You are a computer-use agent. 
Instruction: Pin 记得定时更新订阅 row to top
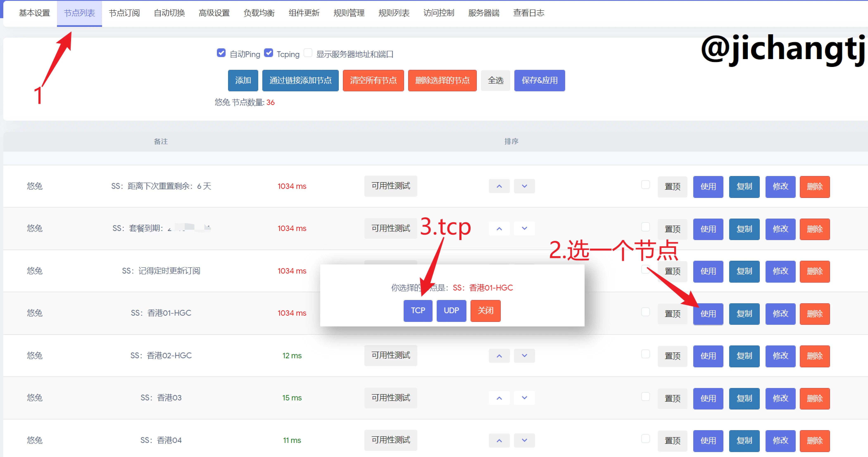pyautogui.click(x=672, y=272)
